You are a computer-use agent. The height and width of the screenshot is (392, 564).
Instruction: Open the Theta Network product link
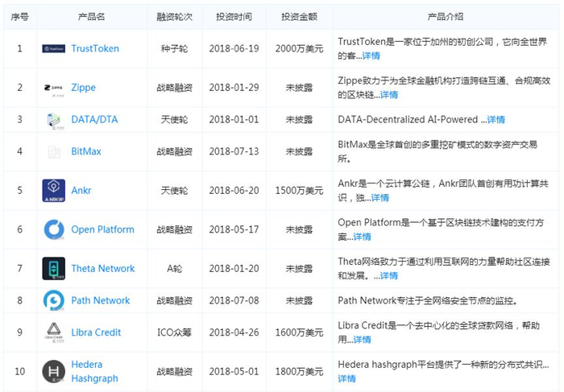pyautogui.click(x=103, y=268)
